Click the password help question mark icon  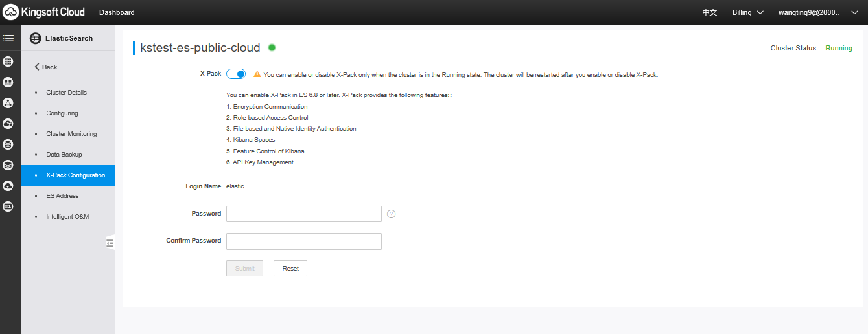point(391,214)
